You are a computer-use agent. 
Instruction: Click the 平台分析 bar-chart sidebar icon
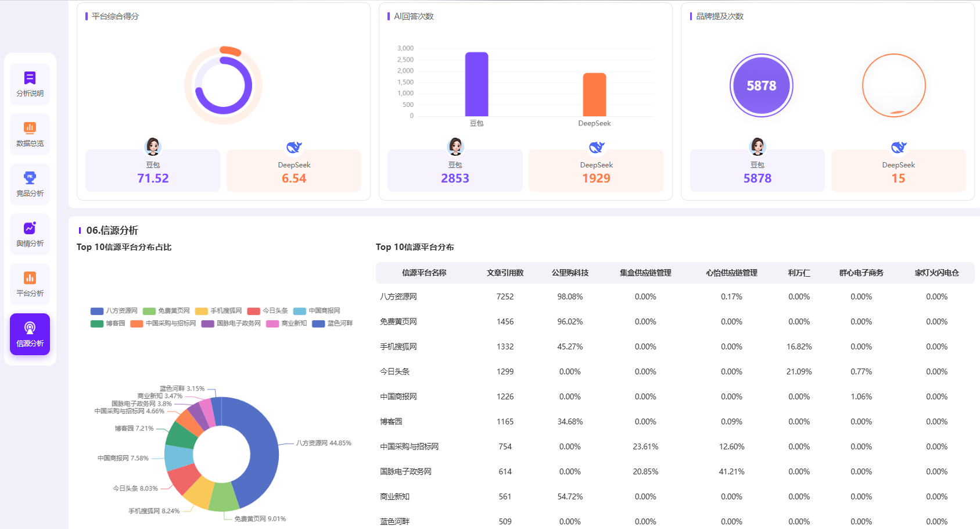30,278
